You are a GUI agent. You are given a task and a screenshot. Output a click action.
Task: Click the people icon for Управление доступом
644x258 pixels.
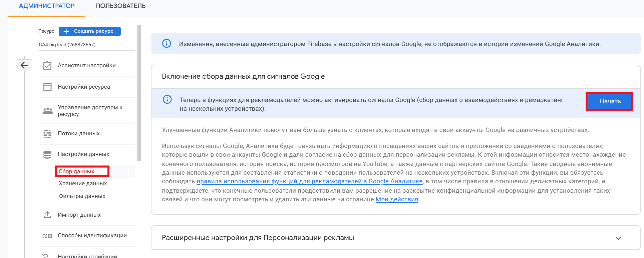(48, 111)
